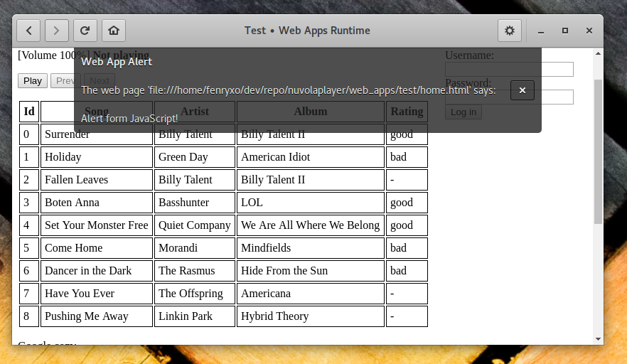The height and width of the screenshot is (364, 627).
Task: Open the home page with the house icon
Action: 114,31
